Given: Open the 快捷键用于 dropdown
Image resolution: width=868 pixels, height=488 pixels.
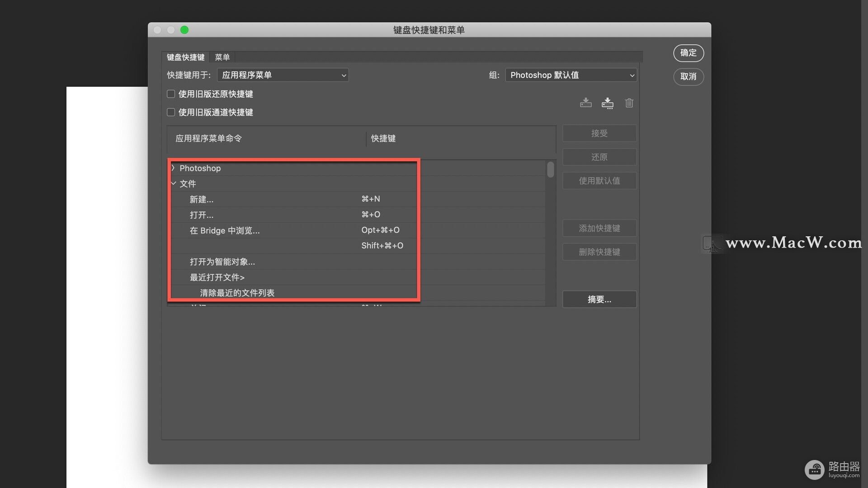Looking at the screenshot, I should 283,75.
